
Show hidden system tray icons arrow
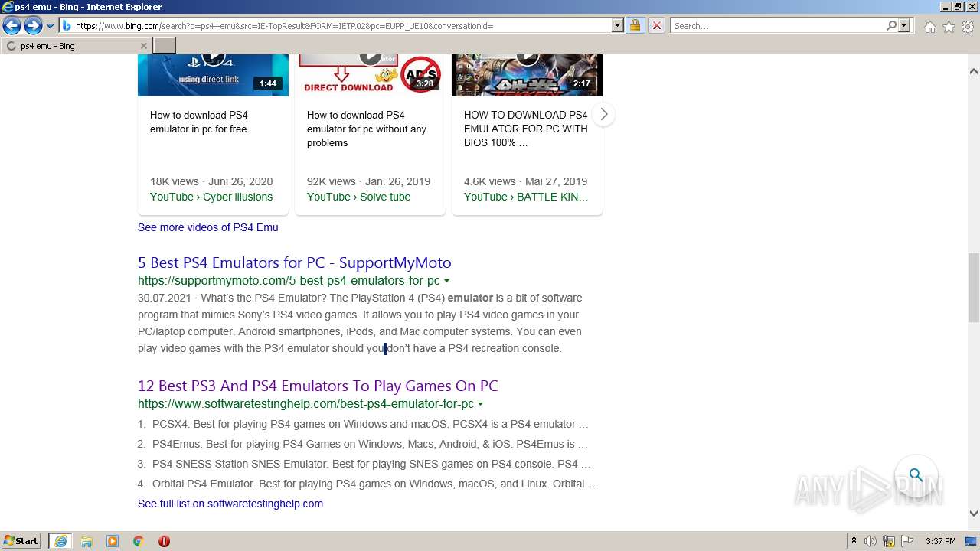[x=854, y=541]
